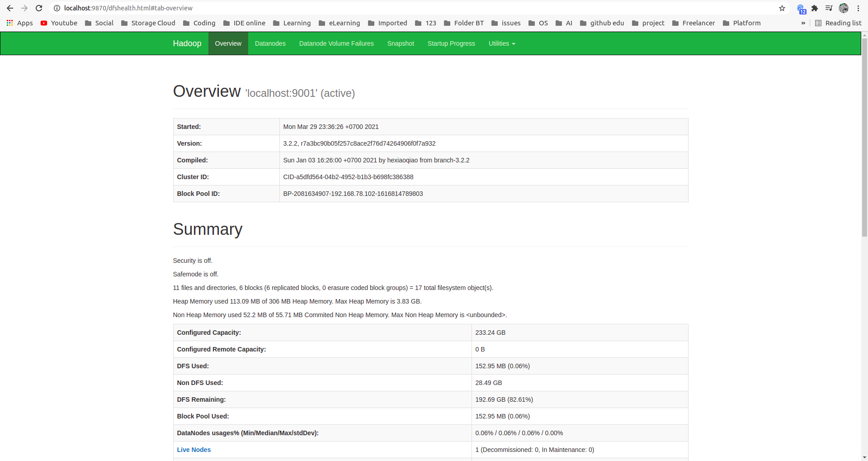Open the Datanode Volume Failures tab
Screen dimensions: 868x461
click(336, 43)
